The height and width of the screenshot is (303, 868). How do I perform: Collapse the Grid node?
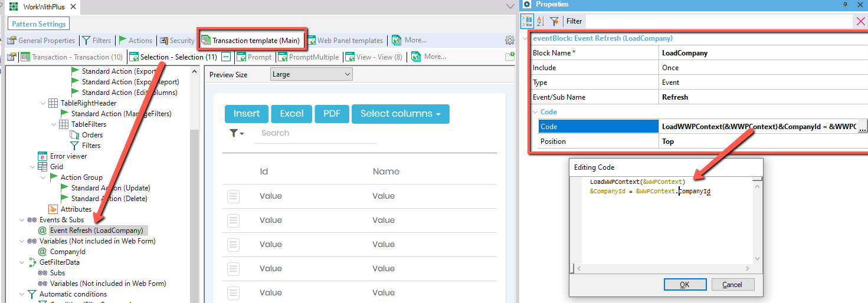(32, 167)
